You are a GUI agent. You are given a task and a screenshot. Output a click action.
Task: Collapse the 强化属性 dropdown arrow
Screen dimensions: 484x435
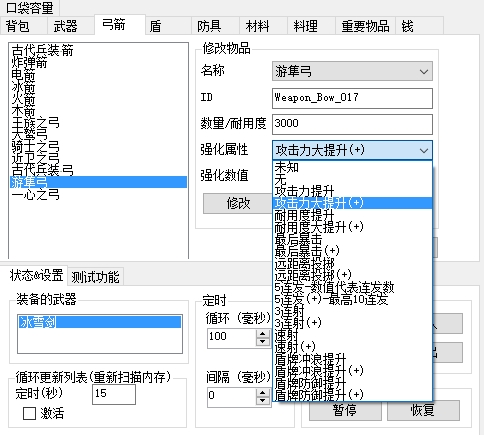424,150
